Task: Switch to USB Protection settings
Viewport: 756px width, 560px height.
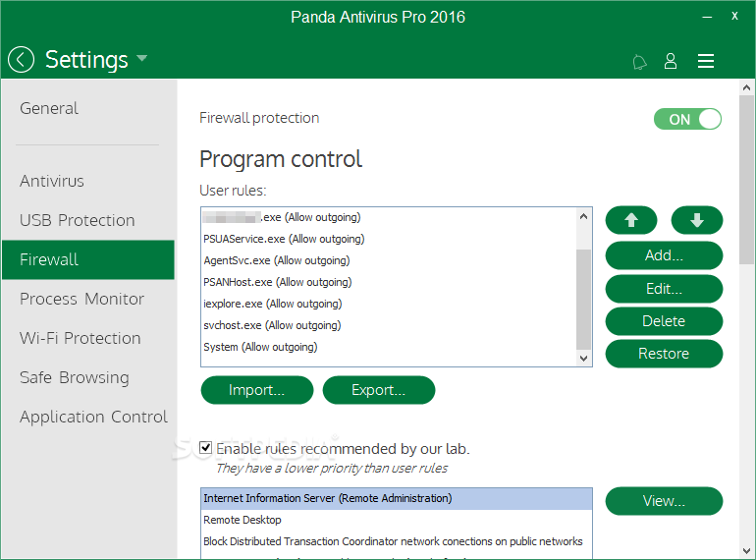Action: pyautogui.click(x=78, y=220)
